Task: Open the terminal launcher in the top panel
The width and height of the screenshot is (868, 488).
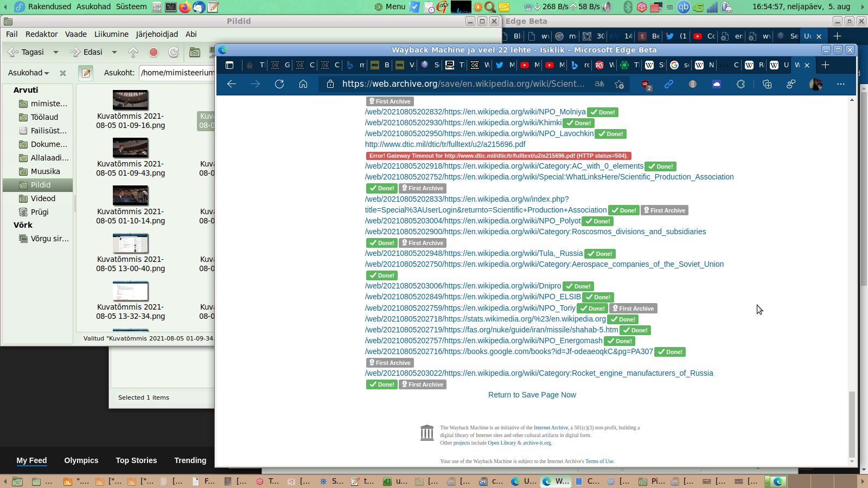Action: (x=171, y=7)
